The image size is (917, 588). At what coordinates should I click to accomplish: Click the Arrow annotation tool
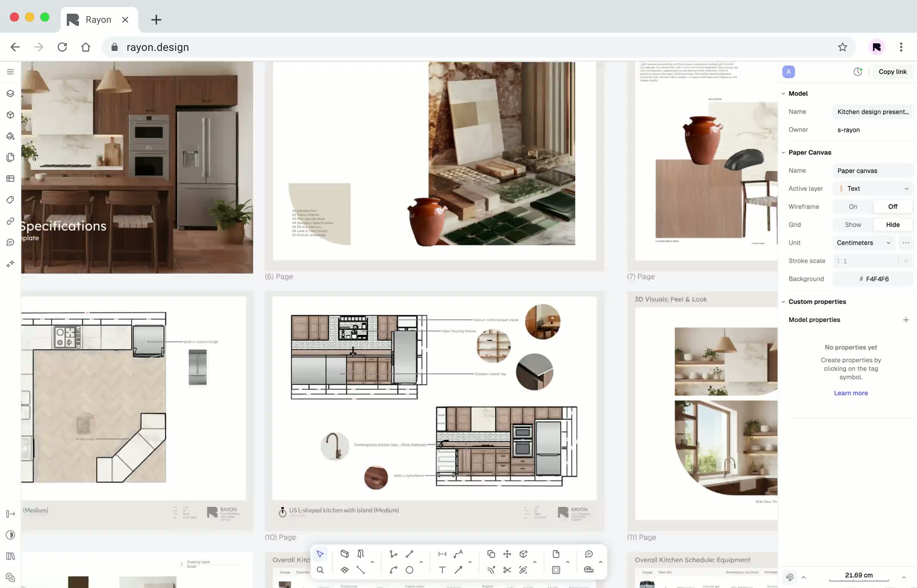pyautogui.click(x=458, y=570)
